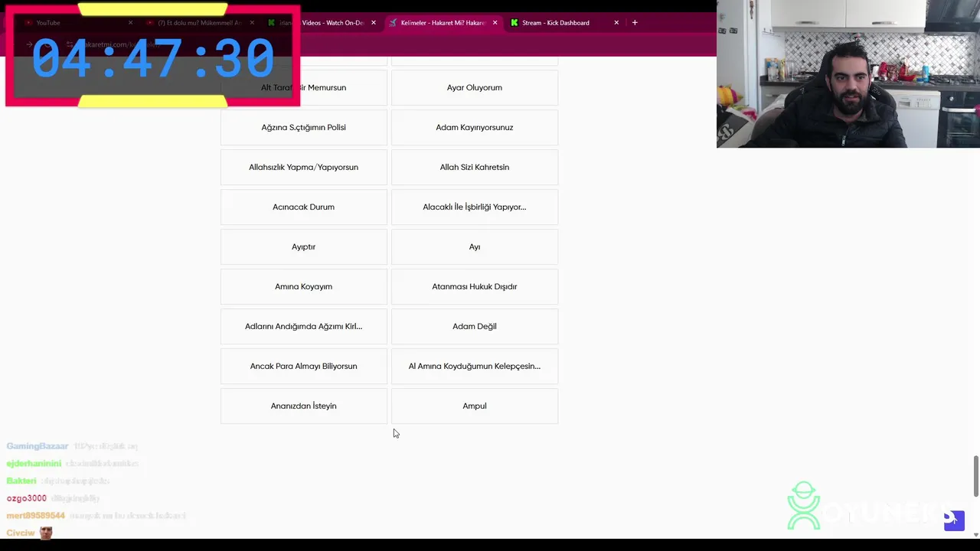The height and width of the screenshot is (551, 980).
Task: Click the blue floating button at bottom right
Action: coord(954,520)
